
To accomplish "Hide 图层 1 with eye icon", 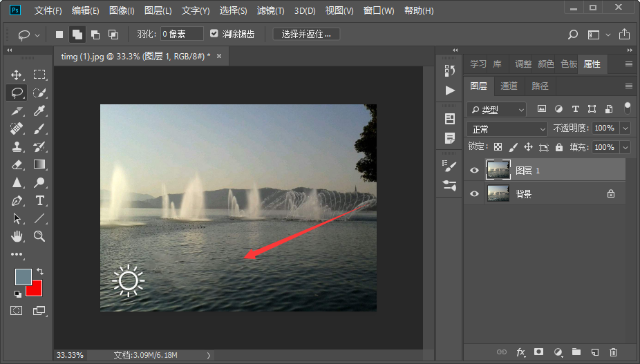I will click(x=474, y=171).
